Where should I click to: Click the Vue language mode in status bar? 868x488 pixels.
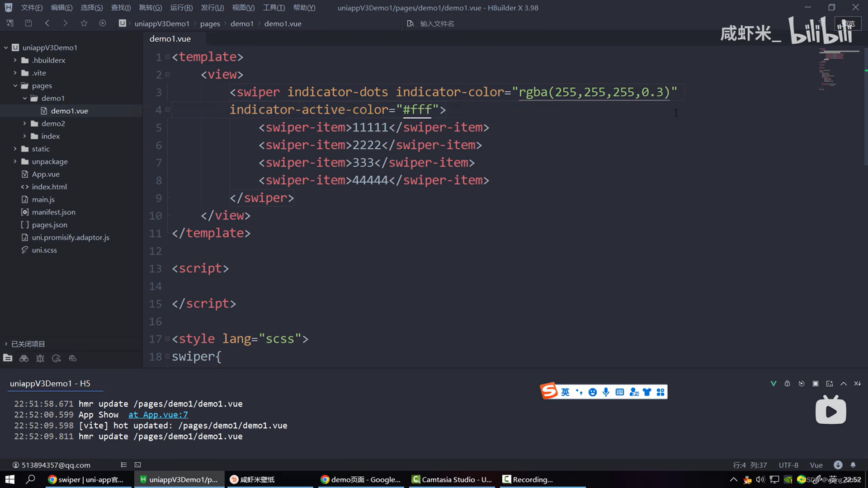pos(816,465)
